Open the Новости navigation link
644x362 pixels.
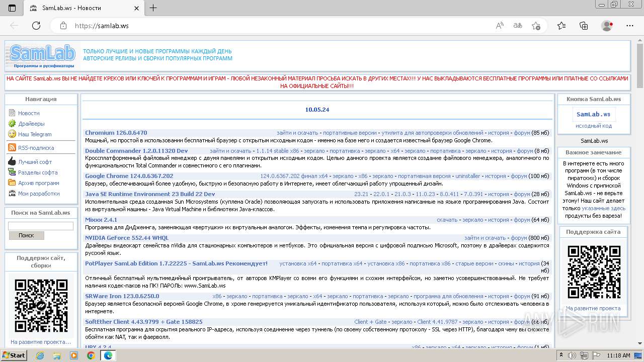pos(29,113)
